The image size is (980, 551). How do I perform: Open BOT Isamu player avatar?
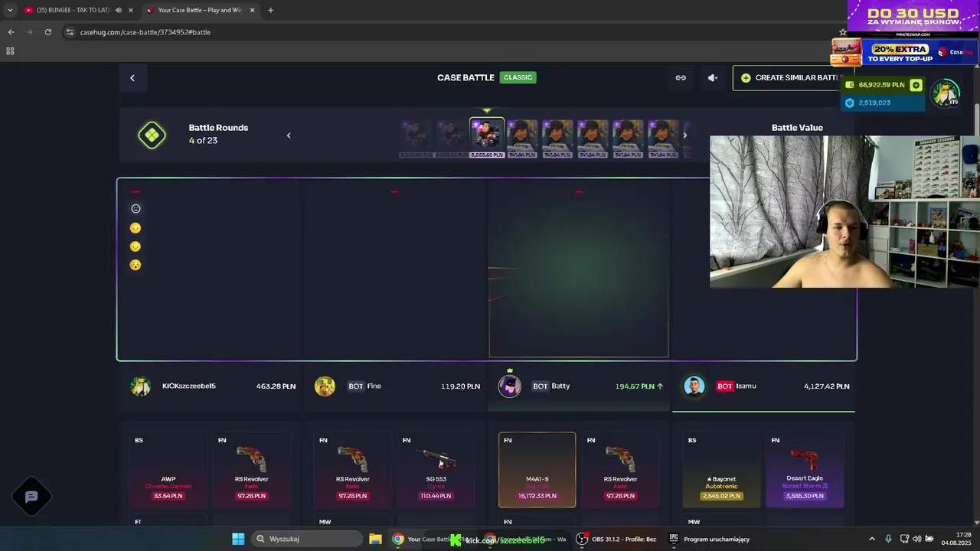(694, 386)
